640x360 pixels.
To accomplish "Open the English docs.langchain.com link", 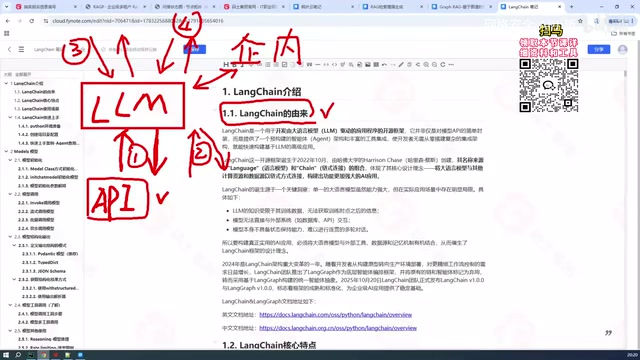I will [336, 315].
